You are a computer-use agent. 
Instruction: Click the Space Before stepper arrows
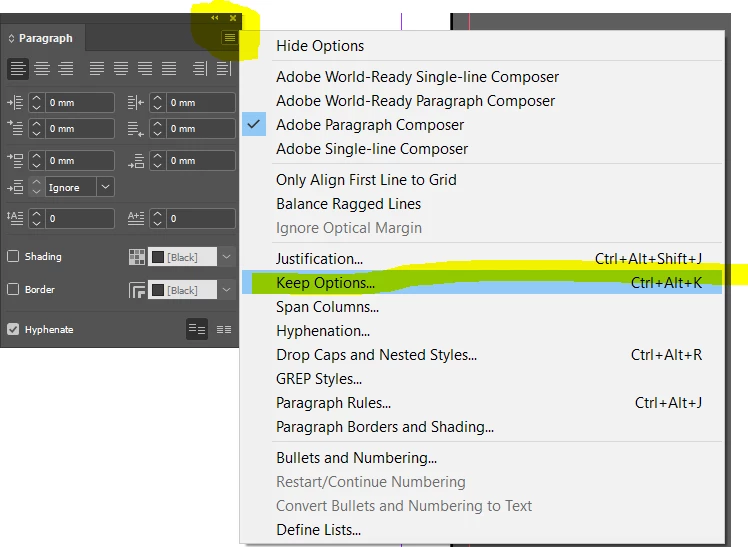click(x=36, y=161)
